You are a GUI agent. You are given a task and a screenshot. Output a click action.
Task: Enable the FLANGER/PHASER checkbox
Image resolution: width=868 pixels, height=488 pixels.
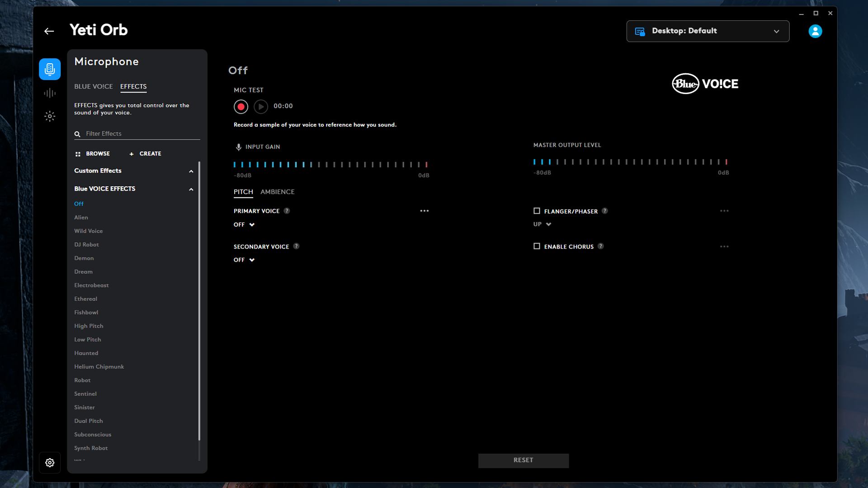coord(536,210)
